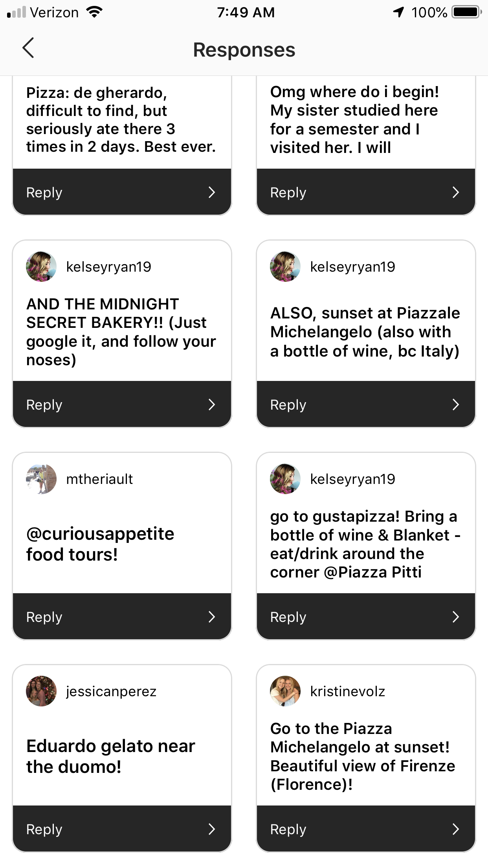
Task: Reply to kristinevolz's Firenze view response
Action: tap(366, 829)
